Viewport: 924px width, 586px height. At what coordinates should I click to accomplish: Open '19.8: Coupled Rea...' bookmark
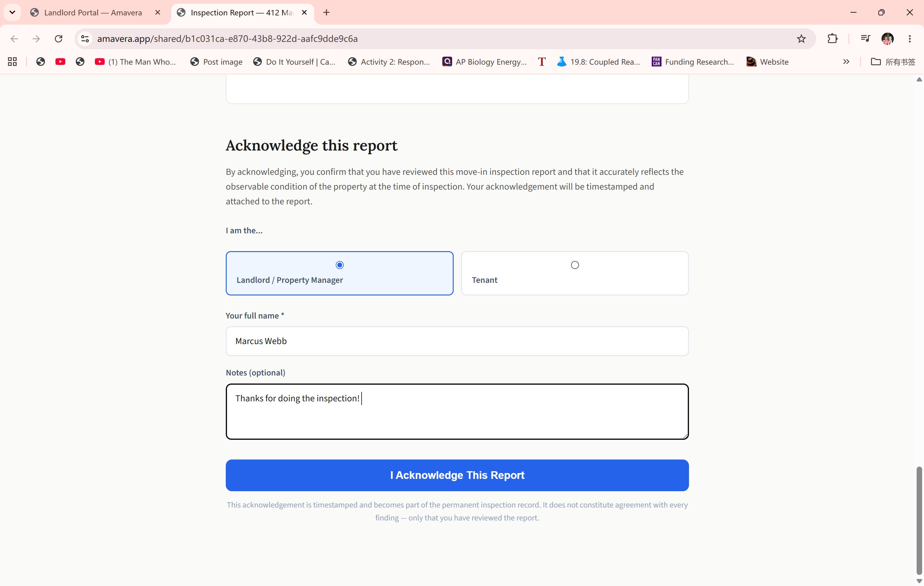598,62
